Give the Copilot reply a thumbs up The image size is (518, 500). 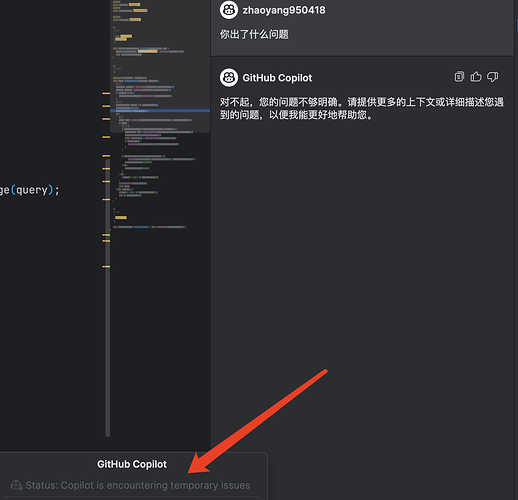[x=476, y=77]
